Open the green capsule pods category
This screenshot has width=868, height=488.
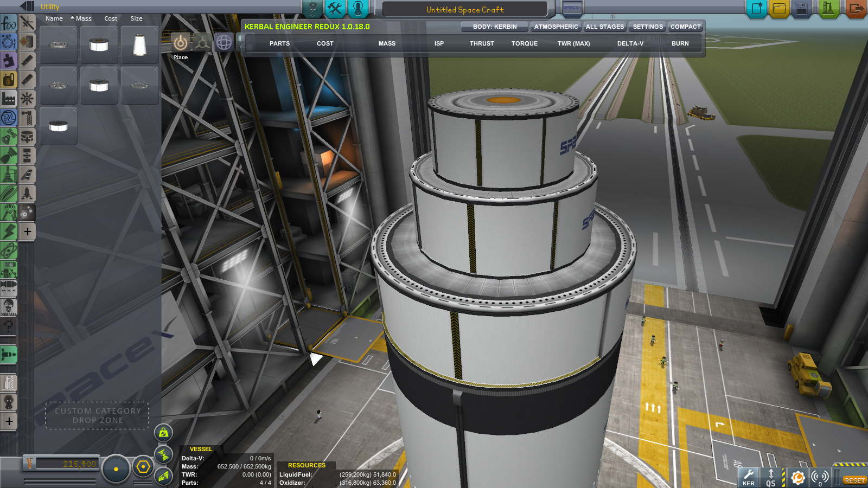[x=9, y=137]
